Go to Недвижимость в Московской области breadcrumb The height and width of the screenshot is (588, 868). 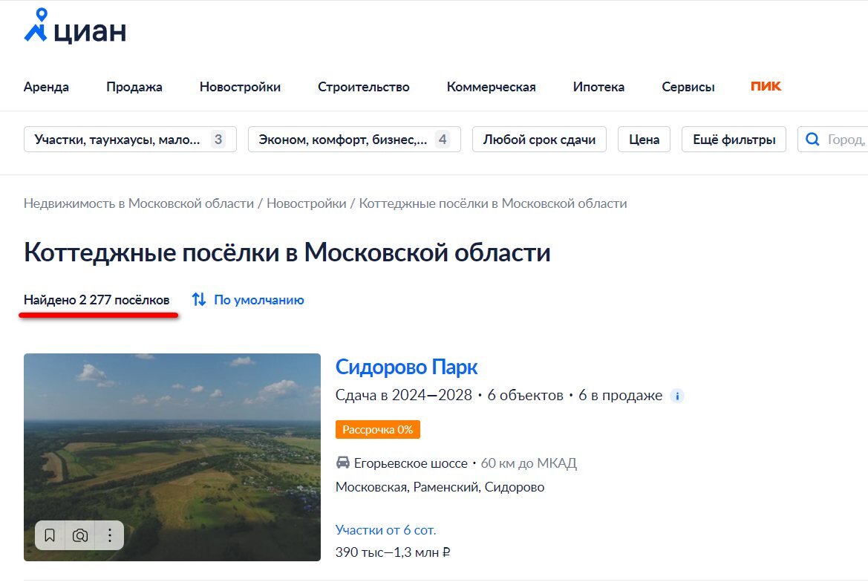138,203
